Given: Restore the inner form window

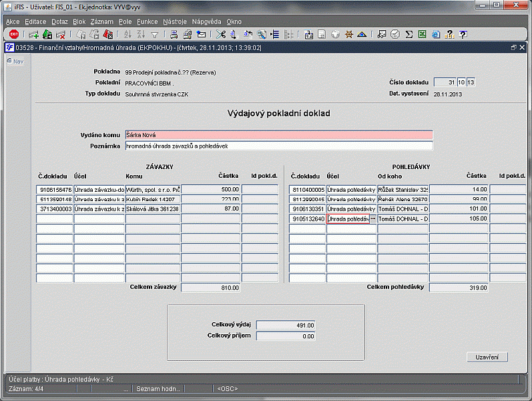Looking at the screenshot, I should 514,47.
